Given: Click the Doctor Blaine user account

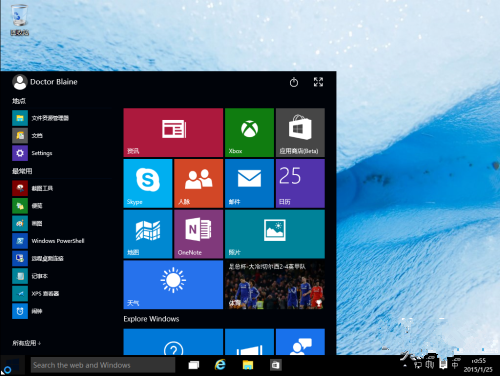Looking at the screenshot, I should [x=45, y=82].
